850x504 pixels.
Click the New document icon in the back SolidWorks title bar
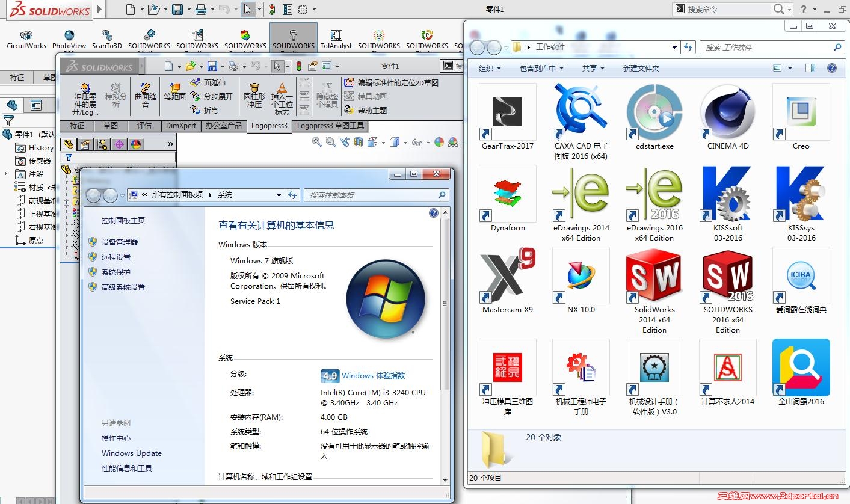[x=131, y=10]
